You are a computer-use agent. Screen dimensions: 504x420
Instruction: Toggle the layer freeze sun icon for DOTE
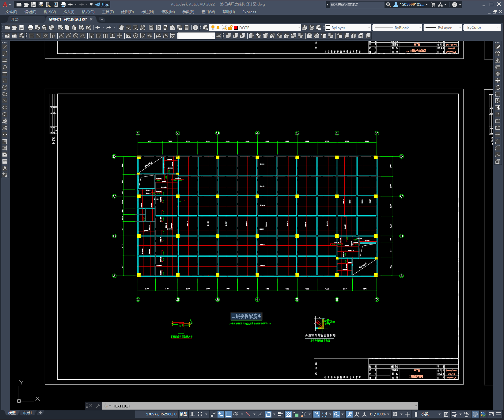(218, 28)
